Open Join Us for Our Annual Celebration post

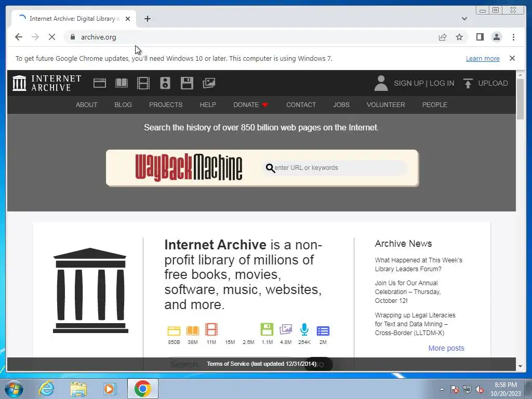click(408, 292)
